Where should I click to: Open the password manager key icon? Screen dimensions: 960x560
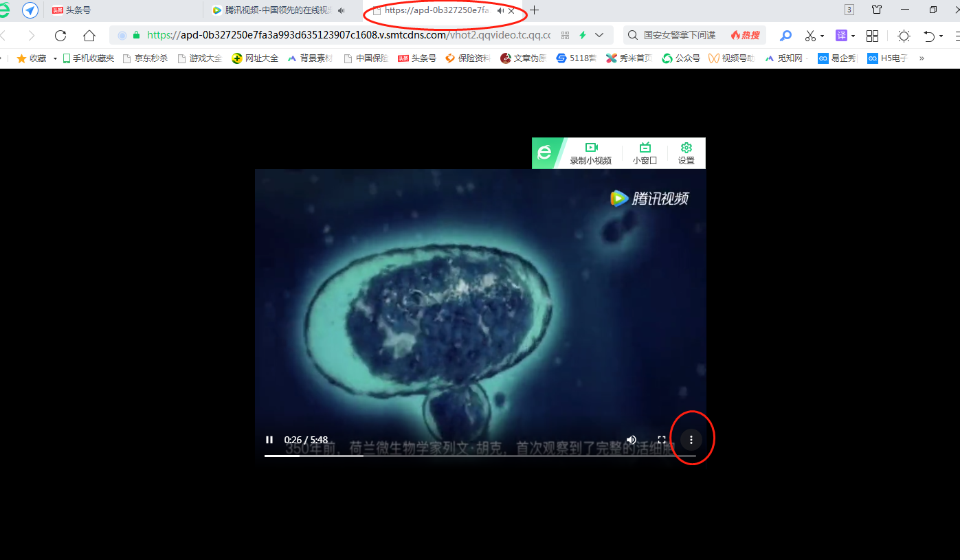click(x=785, y=35)
